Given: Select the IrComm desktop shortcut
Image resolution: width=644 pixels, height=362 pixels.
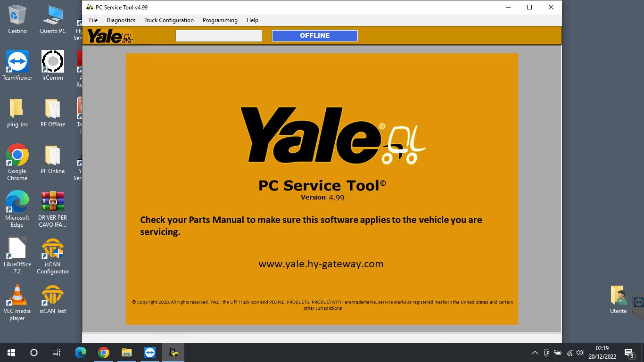Looking at the screenshot, I should click(53, 66).
